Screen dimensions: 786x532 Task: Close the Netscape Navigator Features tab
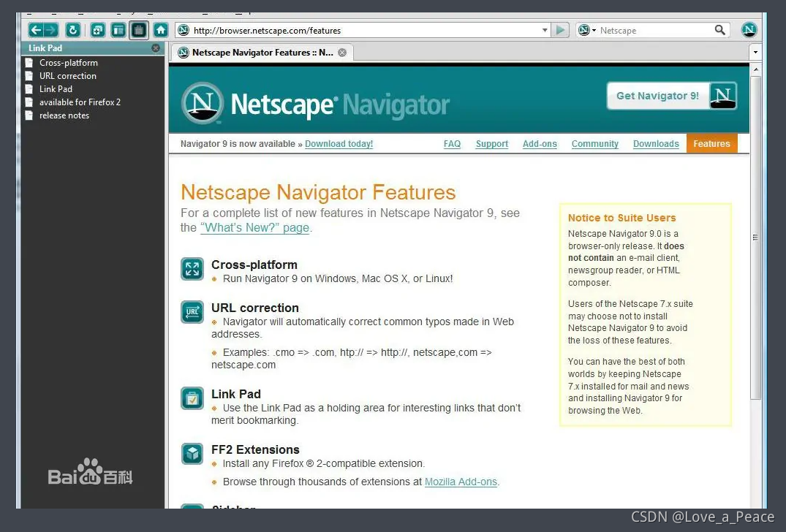[342, 53]
